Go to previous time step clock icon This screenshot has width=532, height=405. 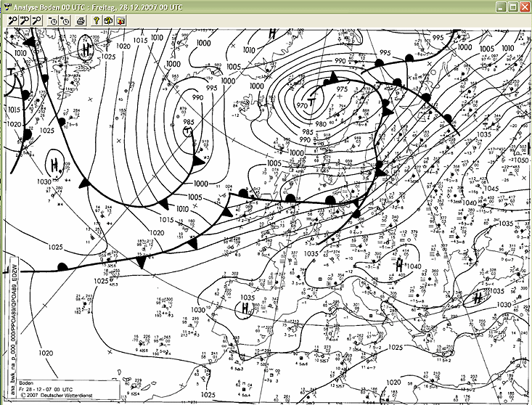point(52,20)
